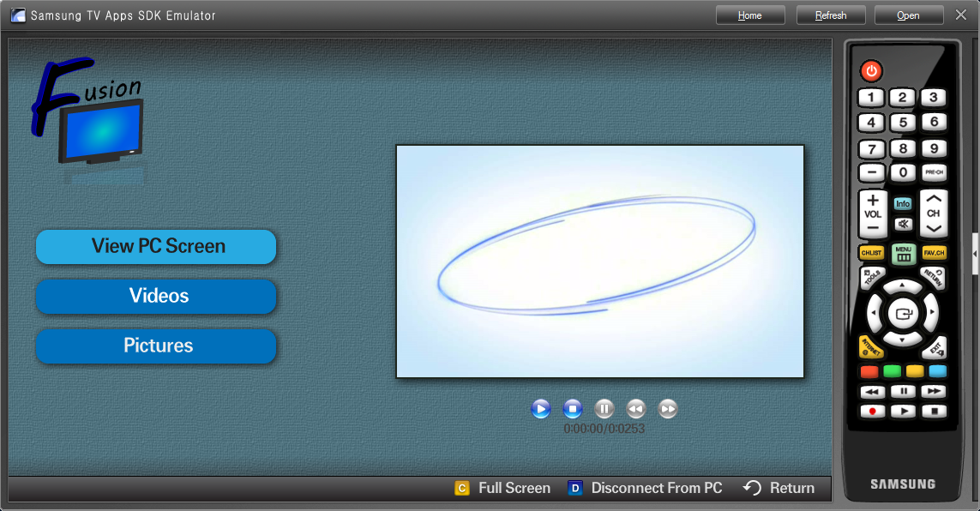This screenshot has width=980, height=511.
Task: Click the red color key on the remote
Action: (869, 372)
